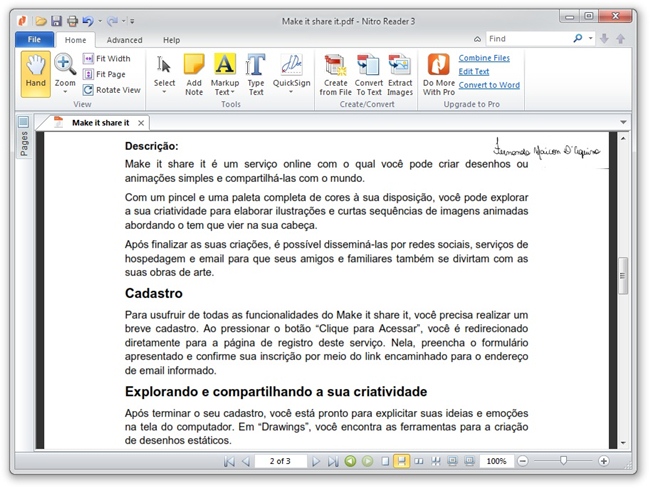
Task: Pick the Type Text tool
Action: [x=256, y=75]
